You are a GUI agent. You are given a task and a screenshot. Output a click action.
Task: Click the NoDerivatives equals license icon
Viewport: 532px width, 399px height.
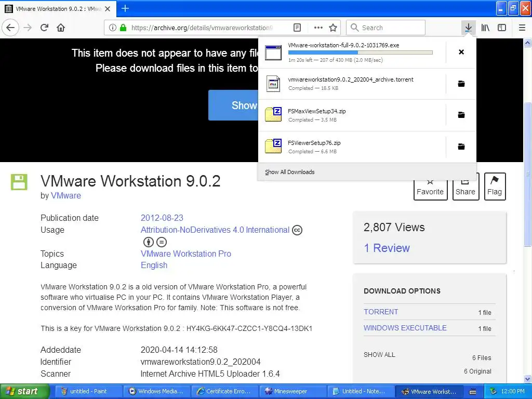tap(162, 242)
